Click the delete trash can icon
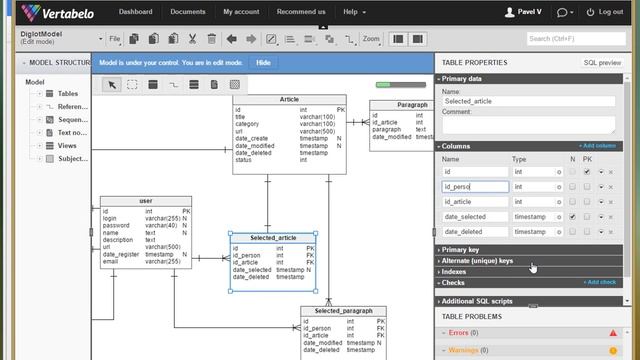This screenshot has width=640, height=360. pyautogui.click(x=211, y=39)
